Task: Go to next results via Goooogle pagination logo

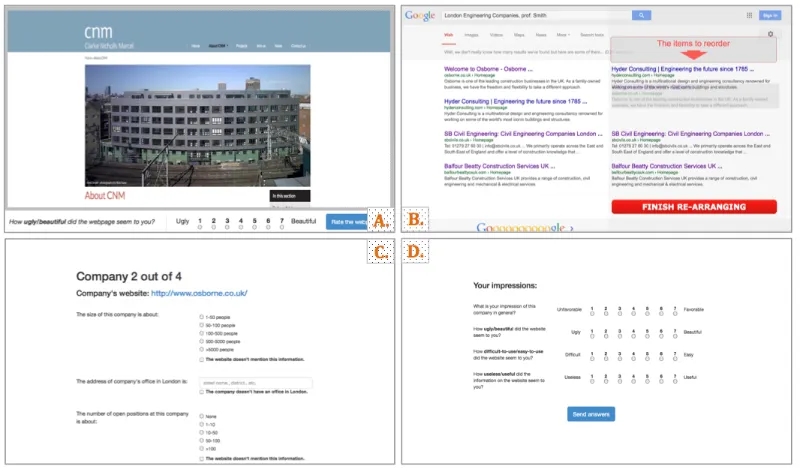Action: pos(524,228)
